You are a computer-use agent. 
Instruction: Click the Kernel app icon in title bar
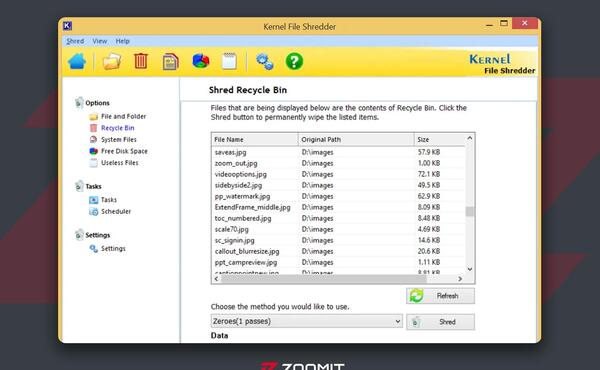67,26
